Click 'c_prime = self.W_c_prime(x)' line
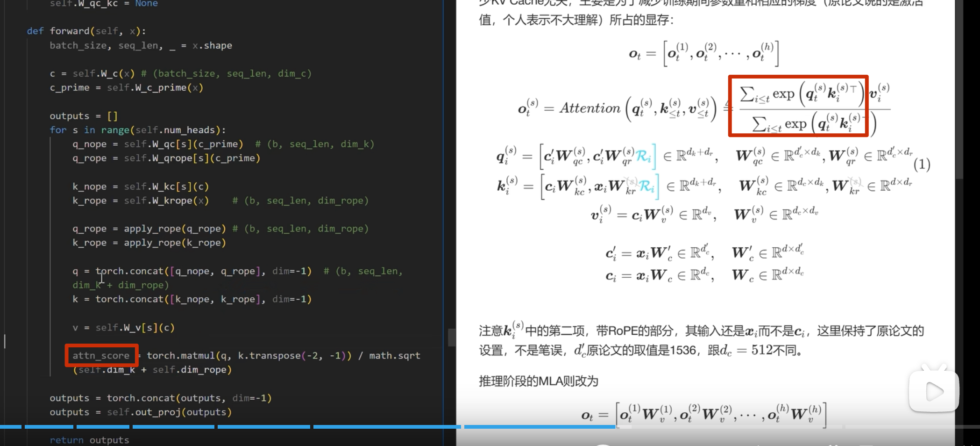 coord(126,88)
